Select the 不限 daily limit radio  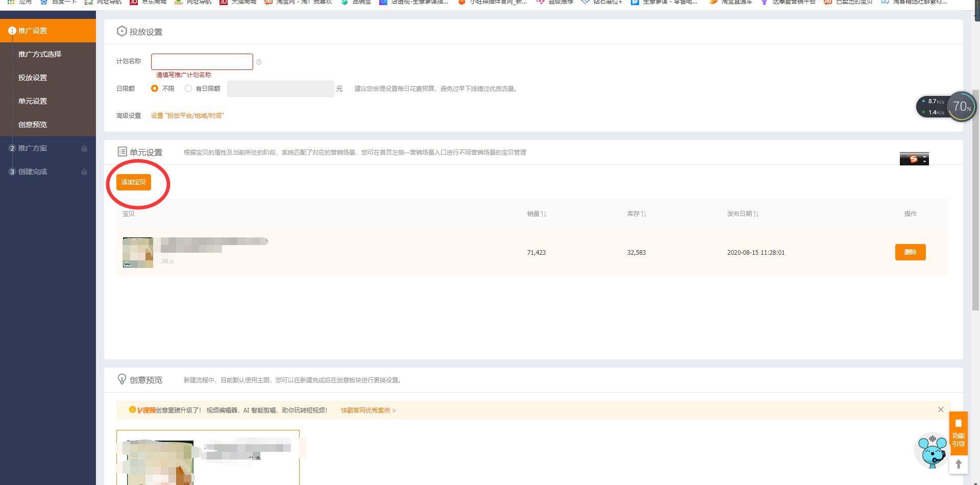(x=155, y=88)
